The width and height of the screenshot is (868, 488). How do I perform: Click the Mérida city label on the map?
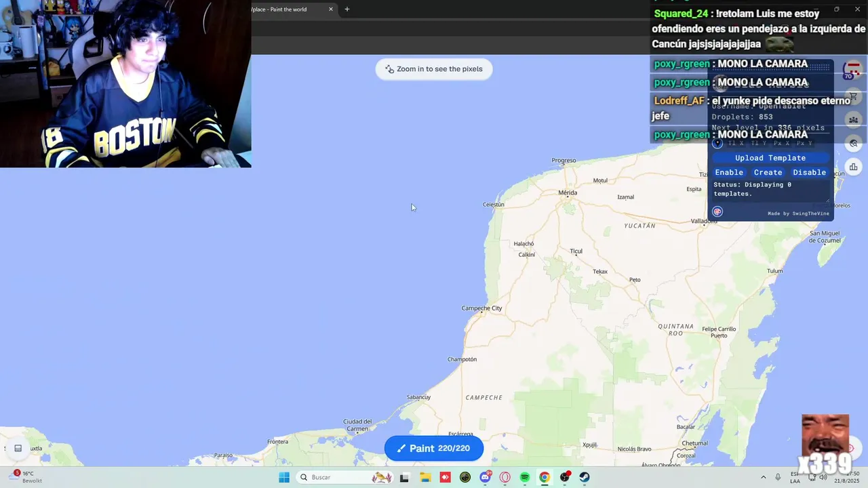point(568,192)
